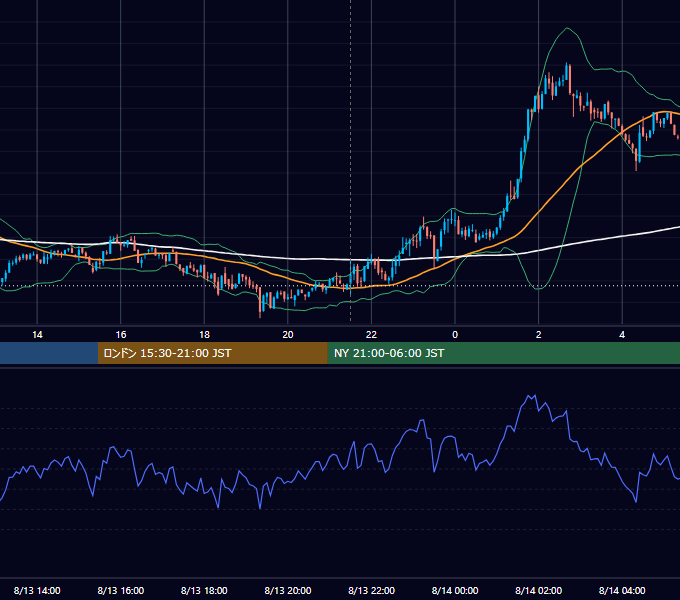This screenshot has width=680, height=600.
Task: Click the '8/13 22:00' date label
Action: click(x=372, y=590)
